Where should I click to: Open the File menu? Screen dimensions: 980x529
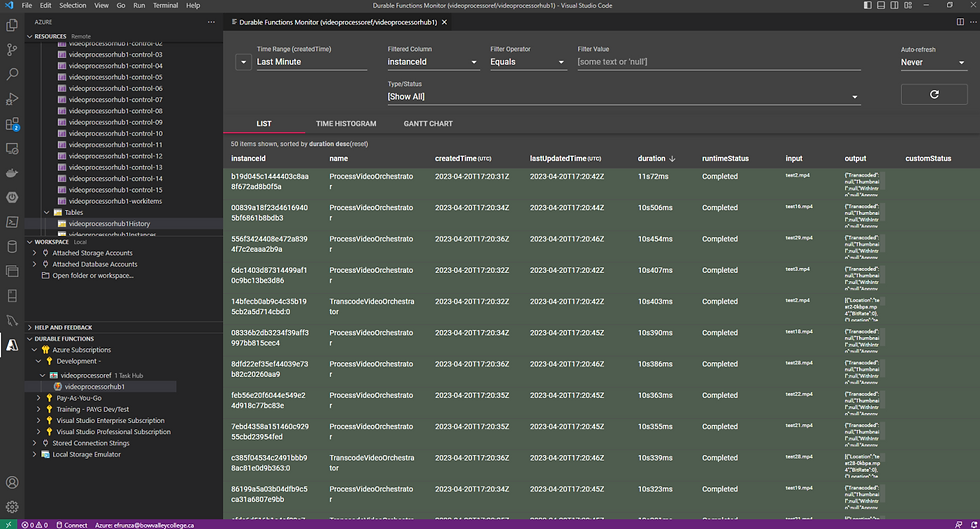27,5
